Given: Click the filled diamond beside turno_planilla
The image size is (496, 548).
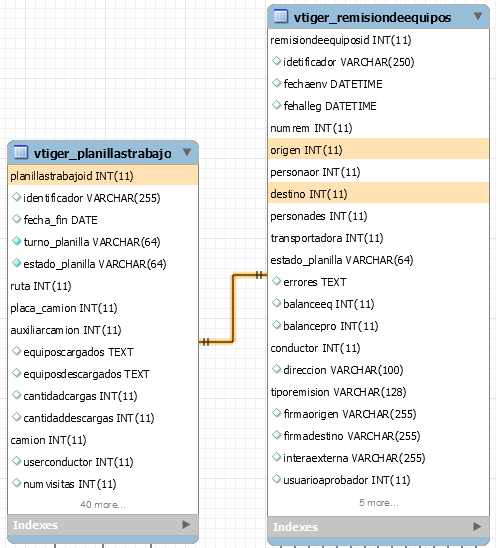Looking at the screenshot, I should (x=16, y=241).
